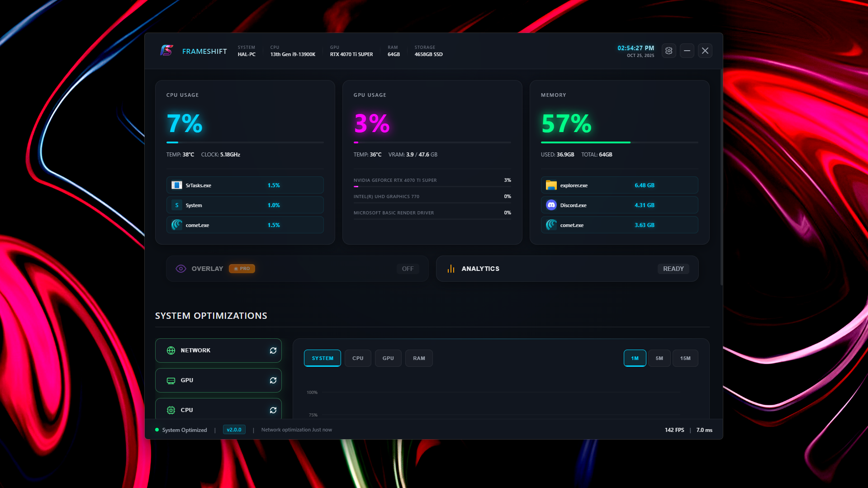Click the CPU chip icon in optimizations list
Viewport: 868px width, 488px height.
[x=171, y=410]
